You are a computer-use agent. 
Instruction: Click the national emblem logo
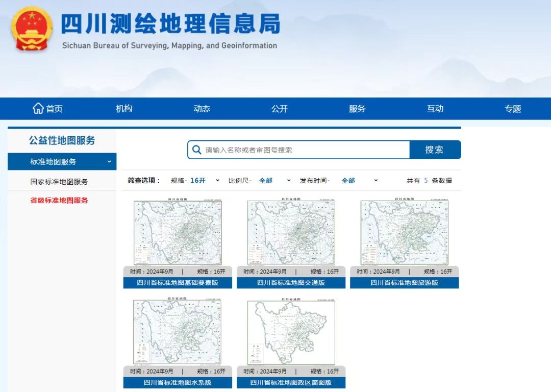(x=31, y=30)
